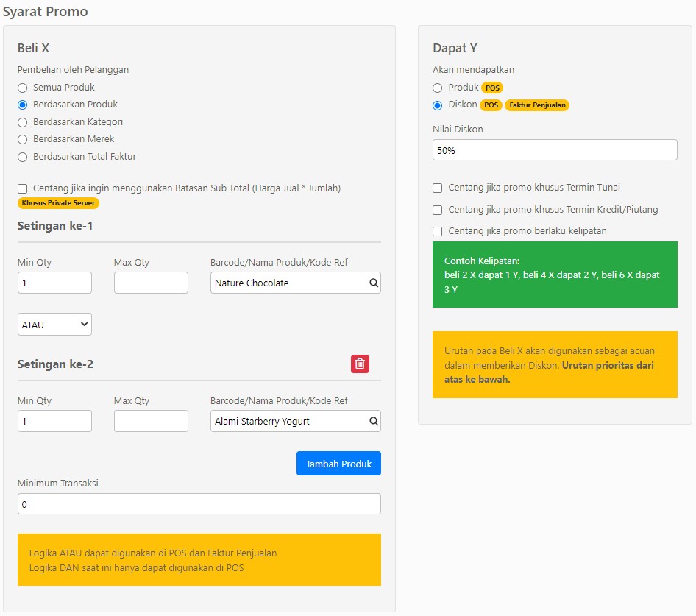Select Produk radio under Dapat Y
696x616 pixels.
(x=438, y=88)
